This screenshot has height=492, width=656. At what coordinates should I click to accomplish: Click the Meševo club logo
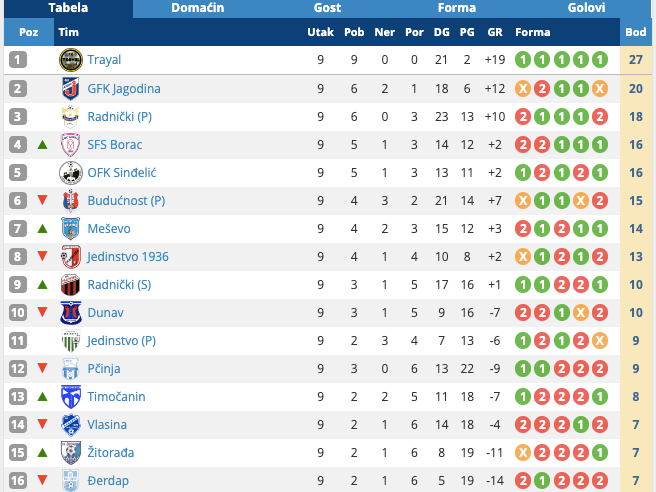tap(70, 228)
